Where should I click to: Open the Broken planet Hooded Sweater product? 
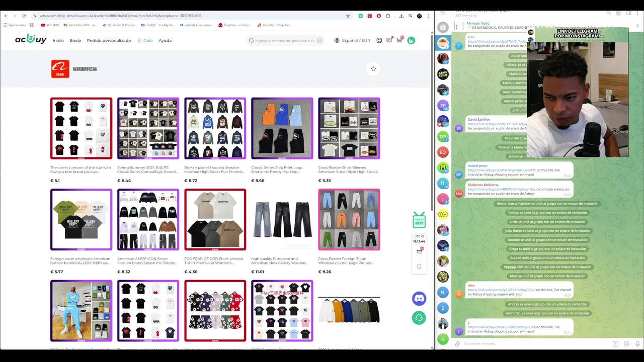pyautogui.click(x=215, y=128)
